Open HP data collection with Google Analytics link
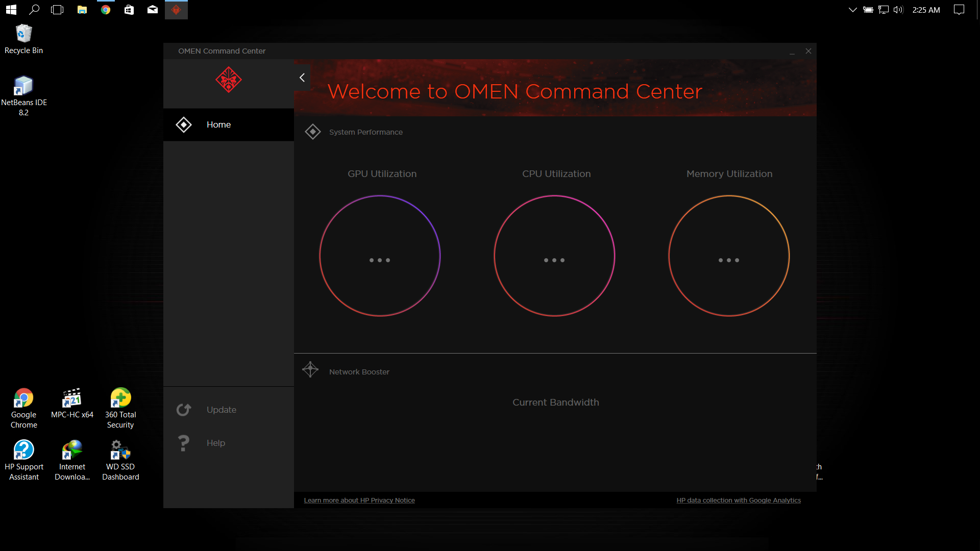This screenshot has width=980, height=551. tap(739, 500)
